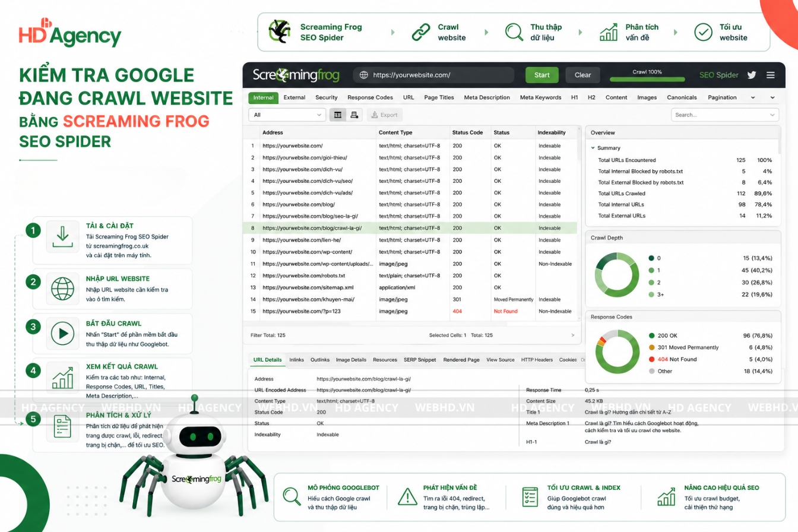Click the play icon in Bắt Đầu Crawl
Image resolution: width=798 pixels, height=532 pixels.
point(62,334)
